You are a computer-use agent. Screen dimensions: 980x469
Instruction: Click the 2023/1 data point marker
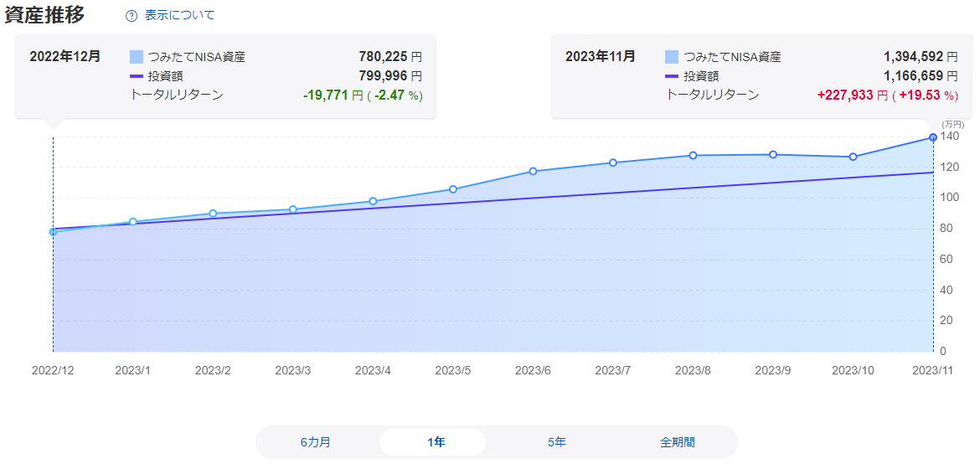[x=133, y=222]
